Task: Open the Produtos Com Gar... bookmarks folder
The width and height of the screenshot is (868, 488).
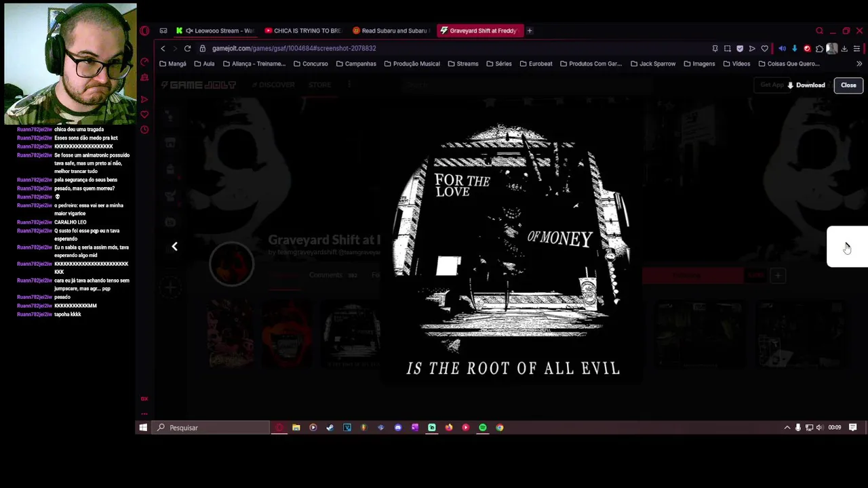Action: click(591, 64)
